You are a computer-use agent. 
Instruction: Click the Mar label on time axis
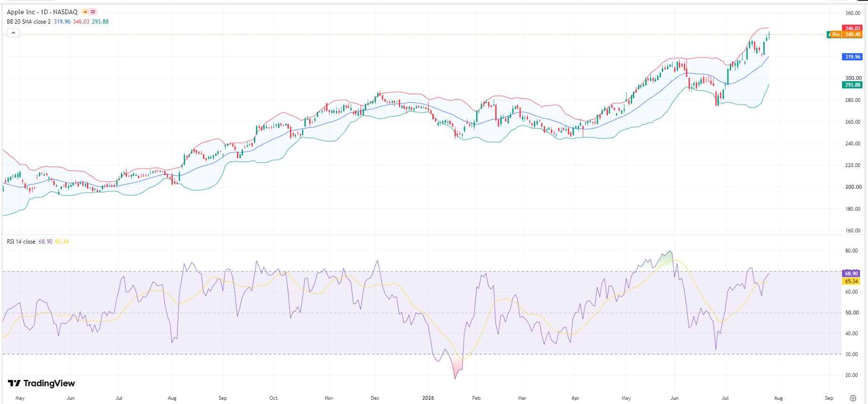(522, 398)
